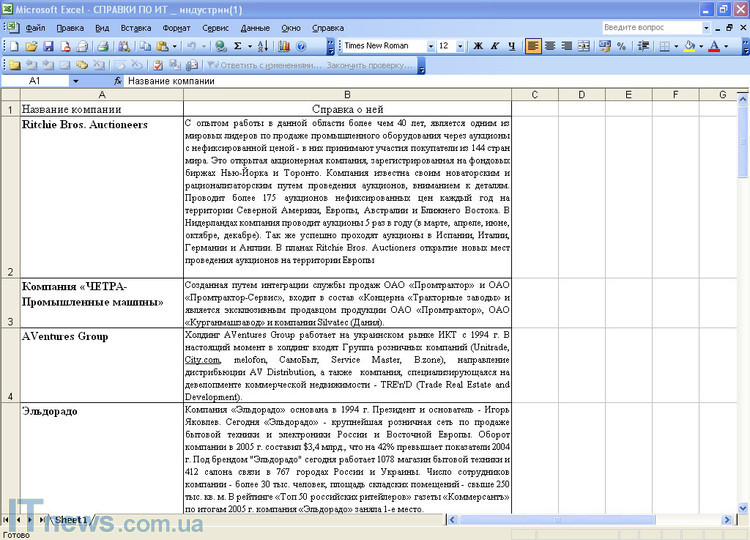Click the Borders icon
Screen dimensions: 750x540
click(664, 46)
